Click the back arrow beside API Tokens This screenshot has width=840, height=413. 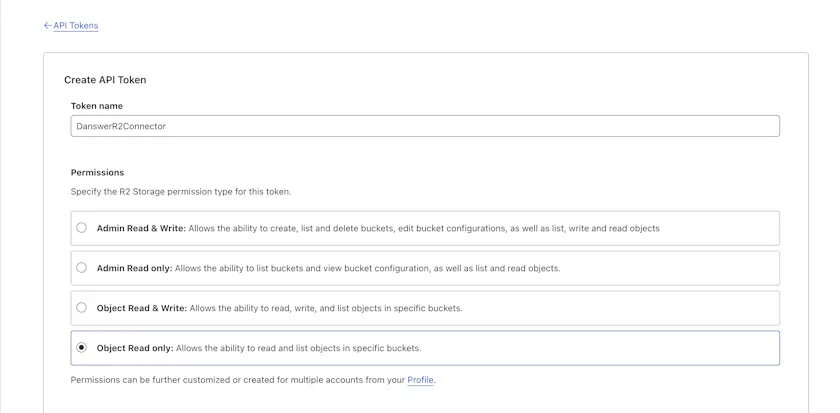[x=47, y=26]
